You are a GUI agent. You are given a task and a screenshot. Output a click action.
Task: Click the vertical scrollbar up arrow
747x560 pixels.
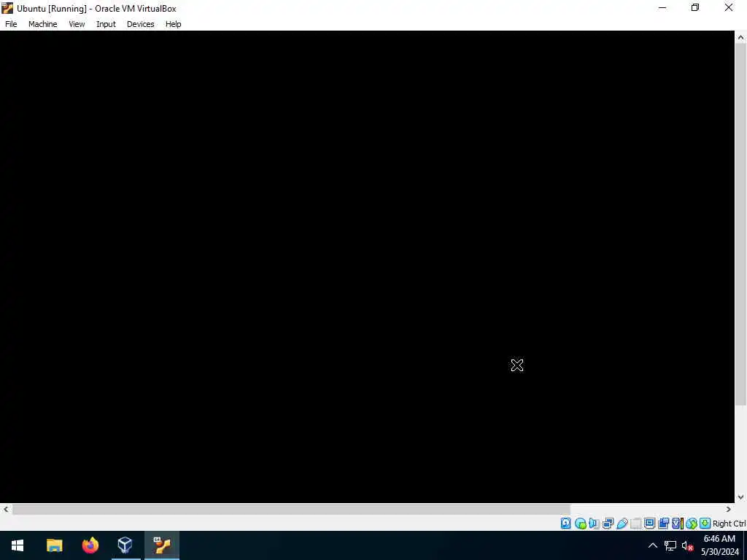[741, 38]
